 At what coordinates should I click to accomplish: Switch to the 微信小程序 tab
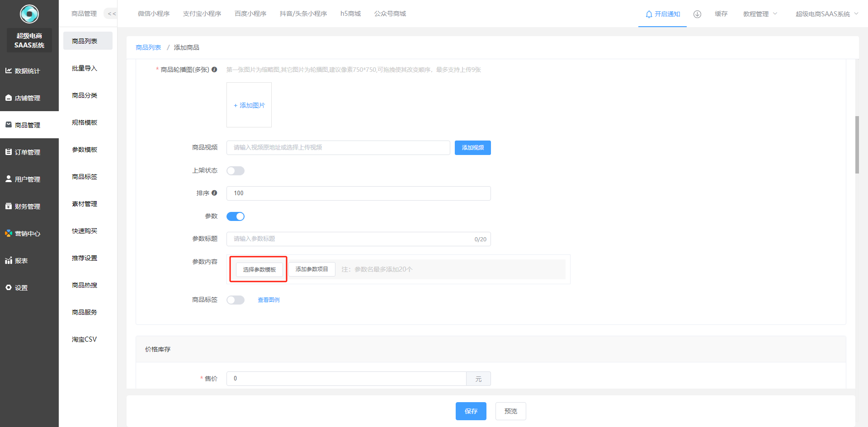(154, 14)
